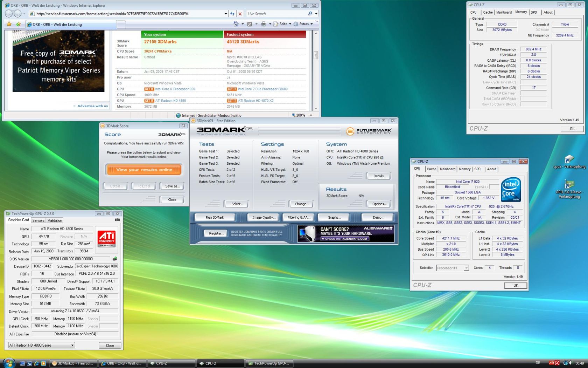Click Details... button under System in 3DMark05
588x368 pixels.
click(x=380, y=176)
